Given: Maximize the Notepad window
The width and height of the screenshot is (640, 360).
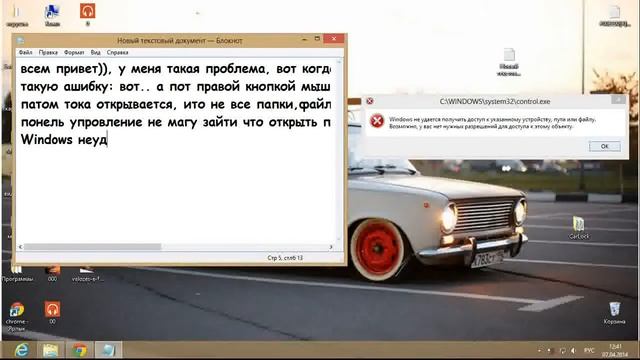Looking at the screenshot, I should pyautogui.click(x=317, y=39).
